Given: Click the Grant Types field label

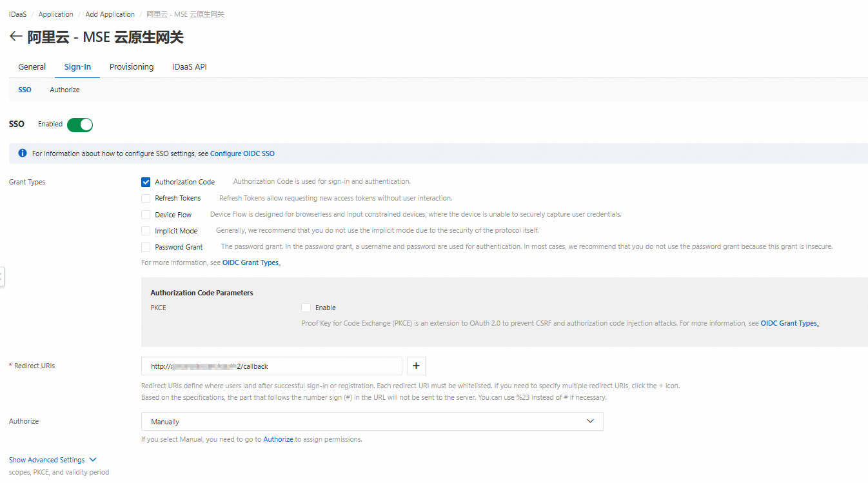Looking at the screenshot, I should click(27, 182).
